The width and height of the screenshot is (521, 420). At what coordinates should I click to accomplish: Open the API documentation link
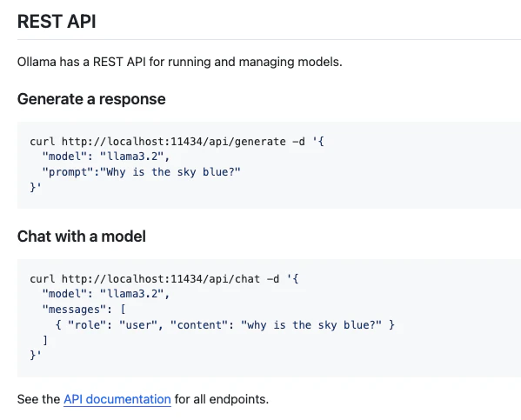click(117, 399)
